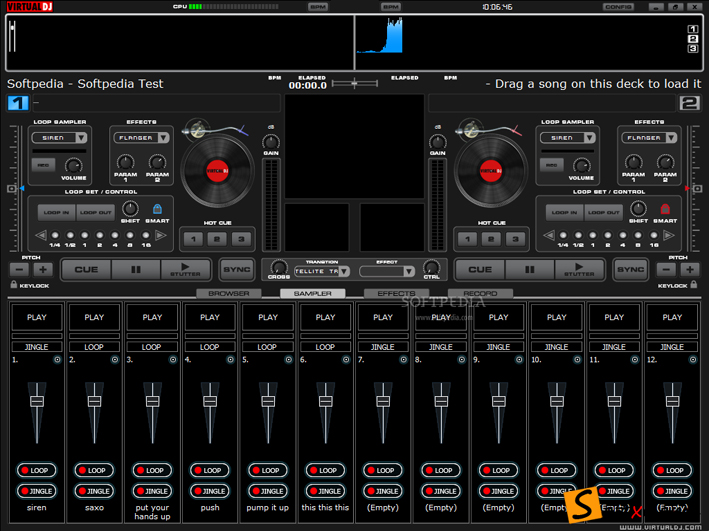This screenshot has height=531, width=709.
Task: Enable Loop mode for saxo sample
Action: [94, 470]
